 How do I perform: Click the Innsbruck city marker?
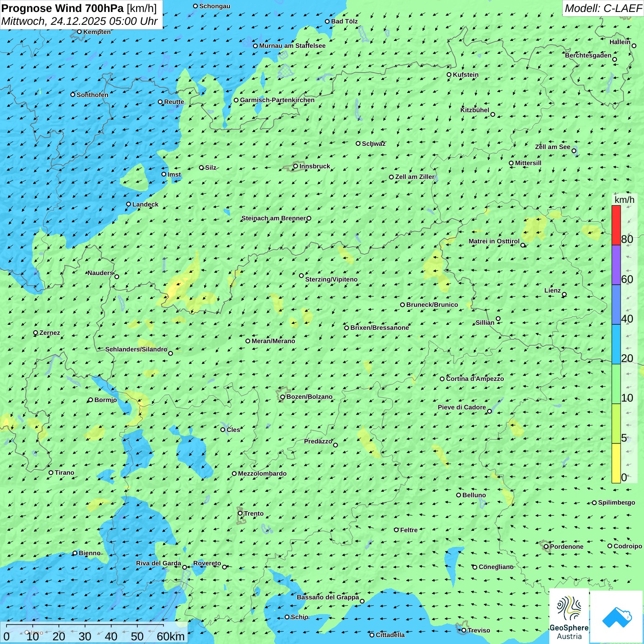click(x=296, y=166)
